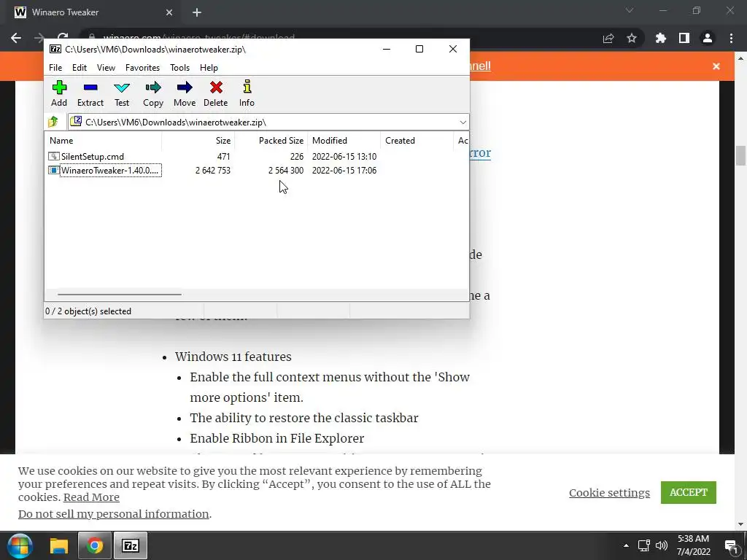Open a new Chrome tab
The width and height of the screenshot is (747, 560).
[x=197, y=12]
